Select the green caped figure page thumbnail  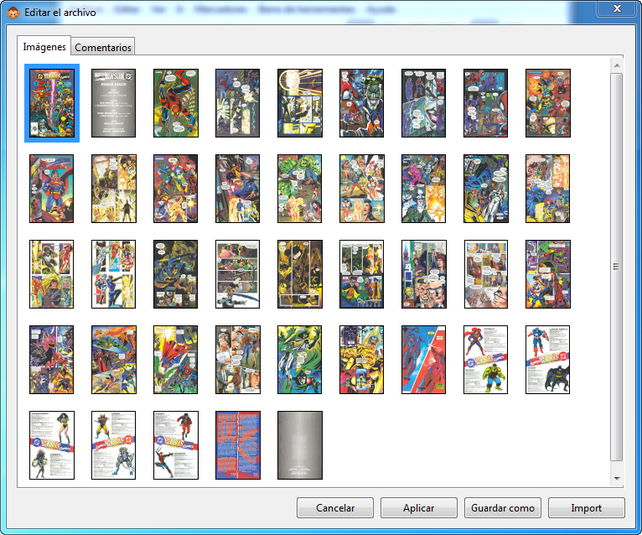coord(300,360)
